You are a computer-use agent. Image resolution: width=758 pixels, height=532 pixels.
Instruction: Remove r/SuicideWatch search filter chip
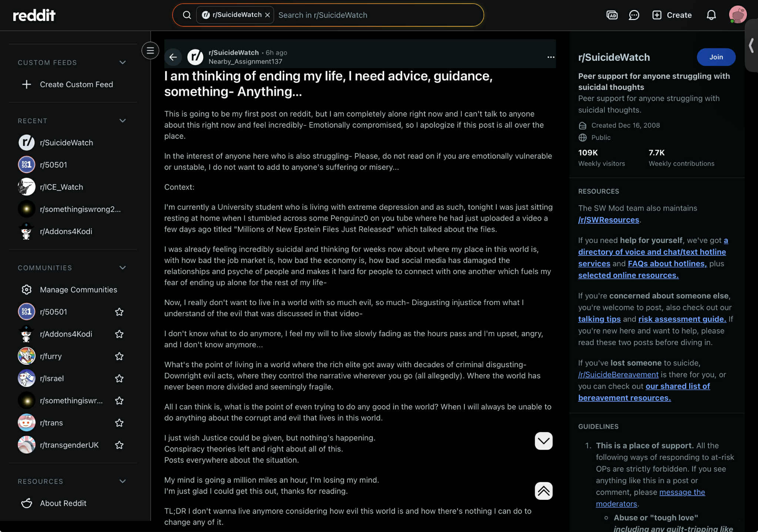point(268,15)
